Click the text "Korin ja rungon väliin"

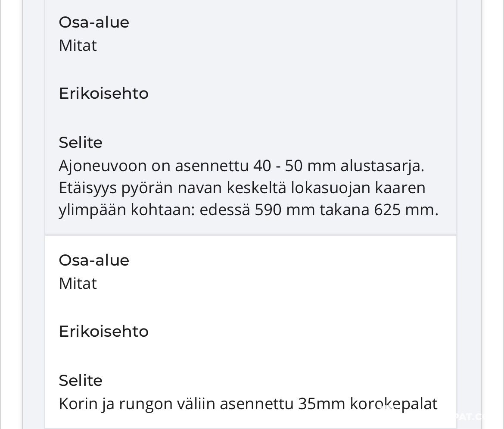[137, 404]
